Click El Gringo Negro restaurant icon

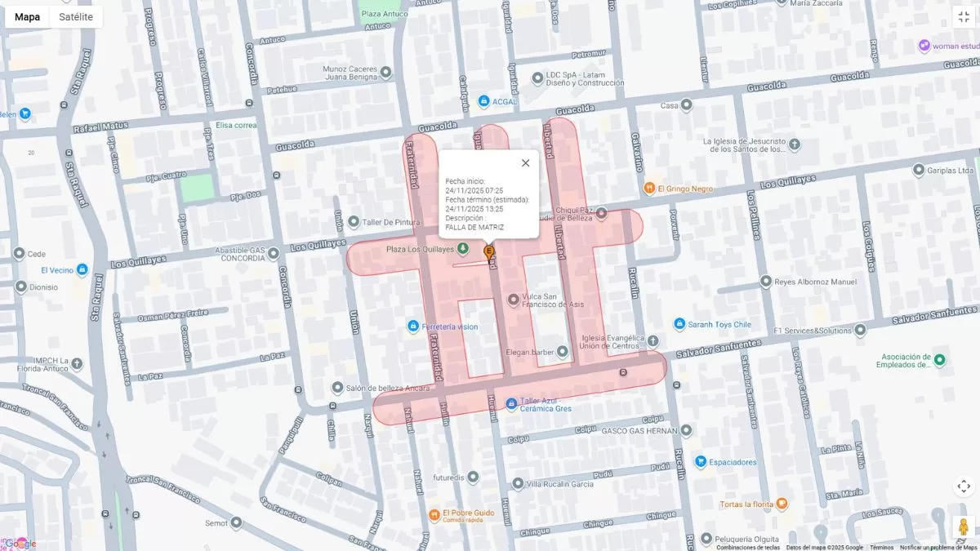tap(649, 188)
